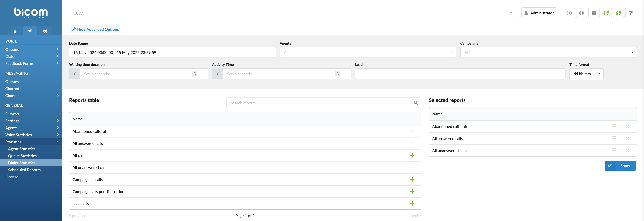Click the clock history icon in toolbar
The width and height of the screenshot is (644, 221).
(x=569, y=13)
